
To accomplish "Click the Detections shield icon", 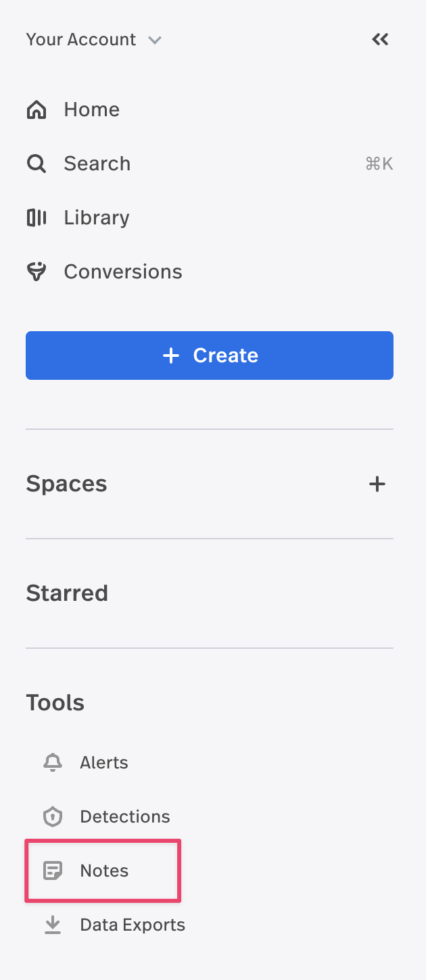I will pyautogui.click(x=53, y=816).
